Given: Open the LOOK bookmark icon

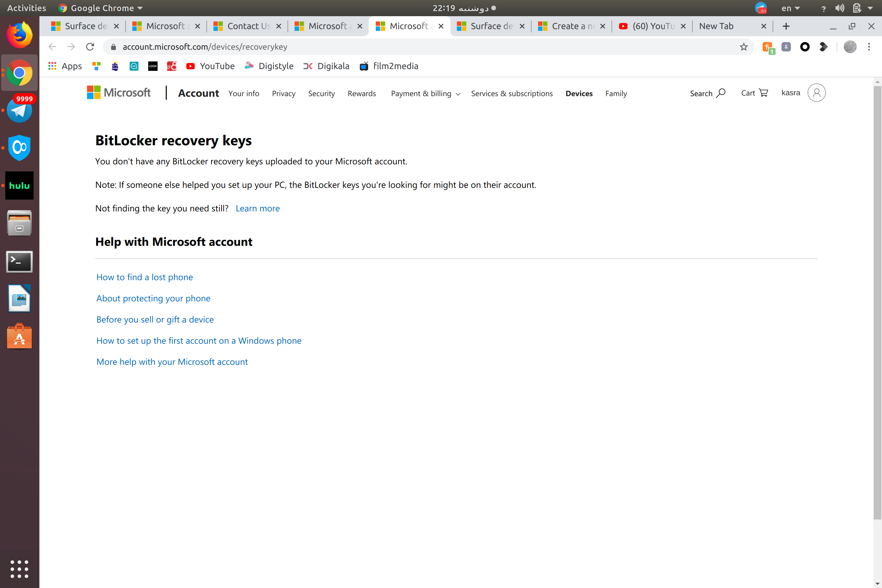Looking at the screenshot, I should [153, 66].
